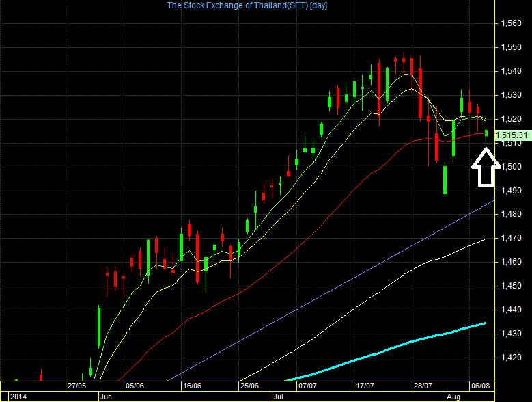The width and height of the screenshot is (532, 402).
Task: Click the 1,490 price axis label
Action: 512,191
